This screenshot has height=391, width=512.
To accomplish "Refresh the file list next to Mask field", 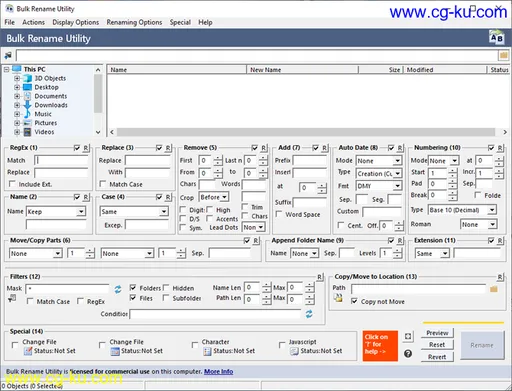I will coord(118,289).
